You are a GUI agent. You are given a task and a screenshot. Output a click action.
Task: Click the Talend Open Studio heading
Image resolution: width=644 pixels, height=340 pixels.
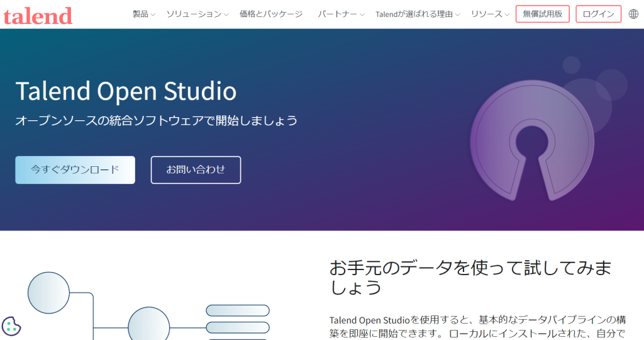[126, 91]
